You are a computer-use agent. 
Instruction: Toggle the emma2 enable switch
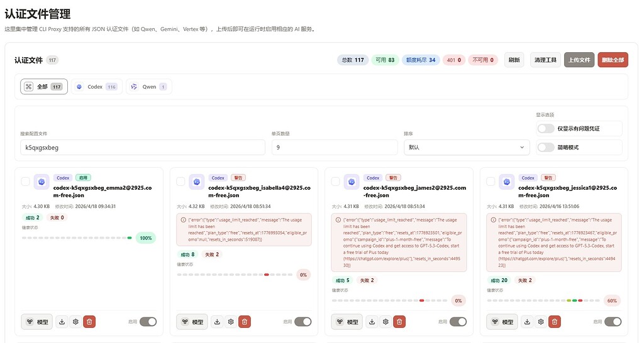[148, 322]
